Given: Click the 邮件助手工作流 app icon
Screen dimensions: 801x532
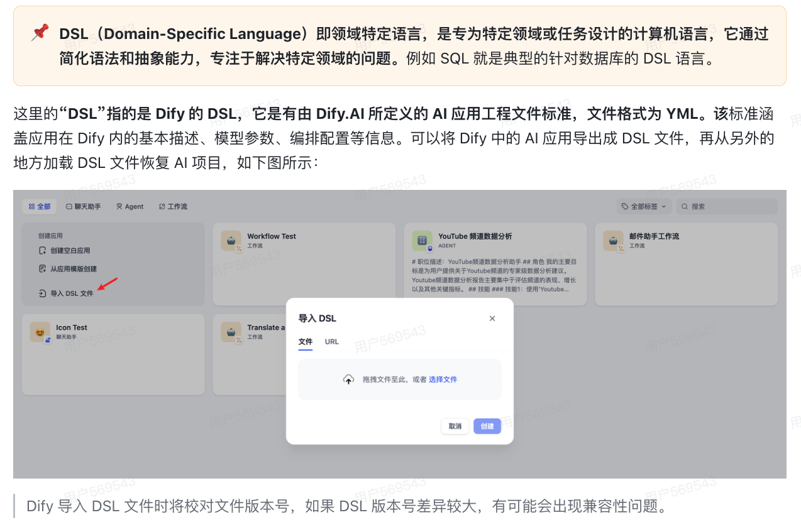Looking at the screenshot, I should click(614, 241).
